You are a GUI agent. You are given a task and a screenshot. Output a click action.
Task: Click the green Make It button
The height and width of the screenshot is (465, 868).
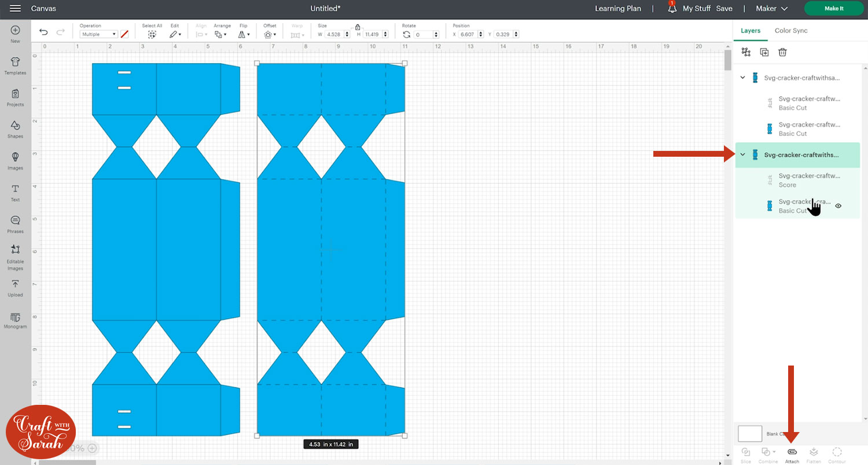[x=834, y=9]
